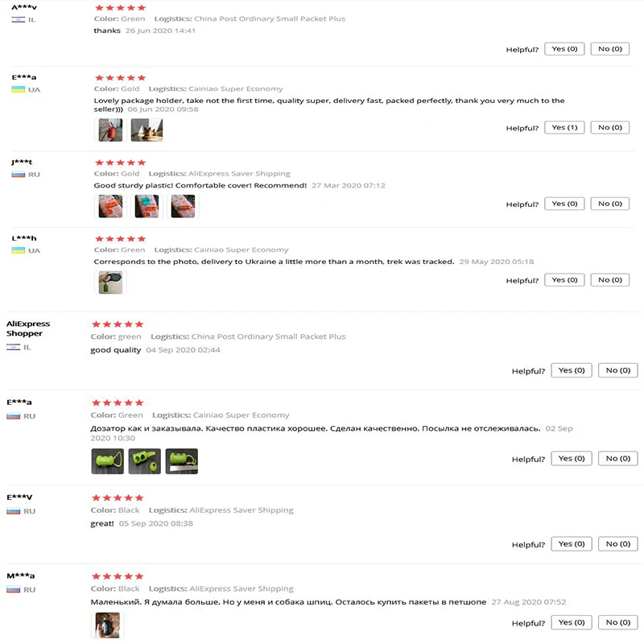
Task: Click the Ukraine flag beside L***h
Action: point(18,250)
